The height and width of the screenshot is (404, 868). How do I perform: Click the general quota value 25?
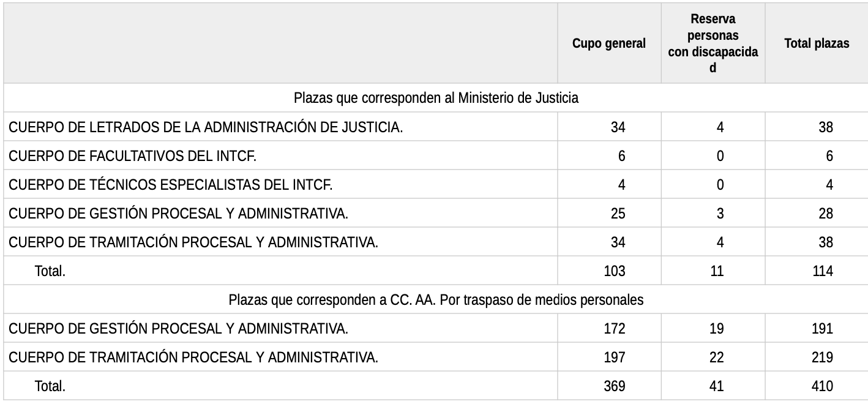[x=618, y=214]
